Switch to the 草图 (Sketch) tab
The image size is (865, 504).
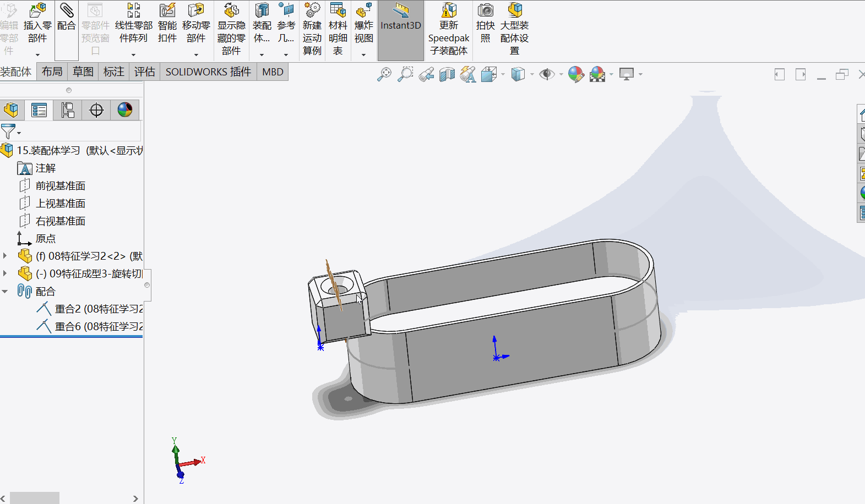(x=83, y=72)
